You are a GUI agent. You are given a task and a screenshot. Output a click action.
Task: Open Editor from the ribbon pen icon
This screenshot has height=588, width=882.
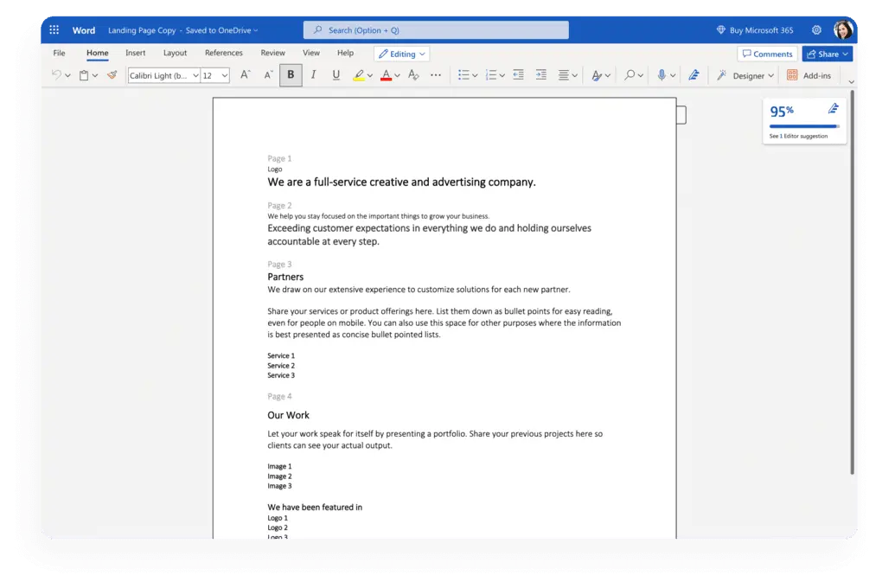pos(693,75)
